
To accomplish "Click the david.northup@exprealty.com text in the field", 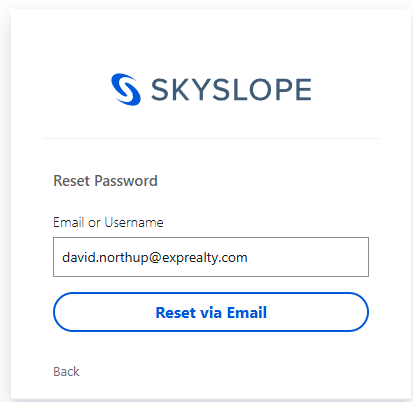I will coord(155,258).
